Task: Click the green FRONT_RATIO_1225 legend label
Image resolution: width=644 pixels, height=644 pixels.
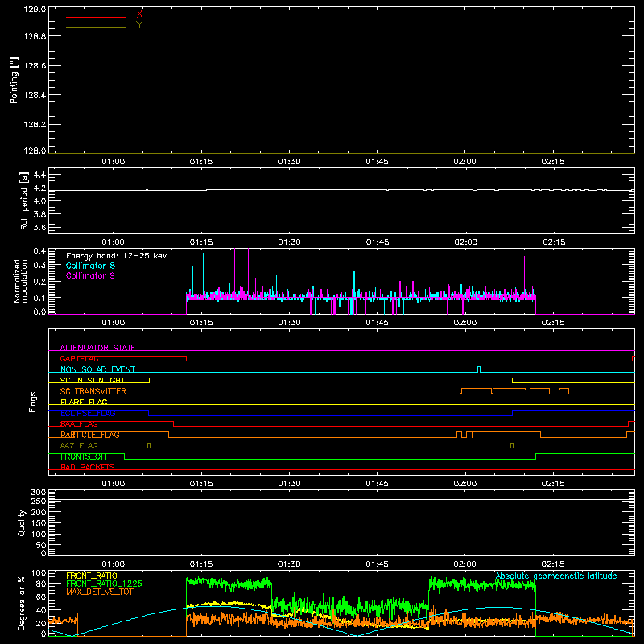Action: coord(104,584)
